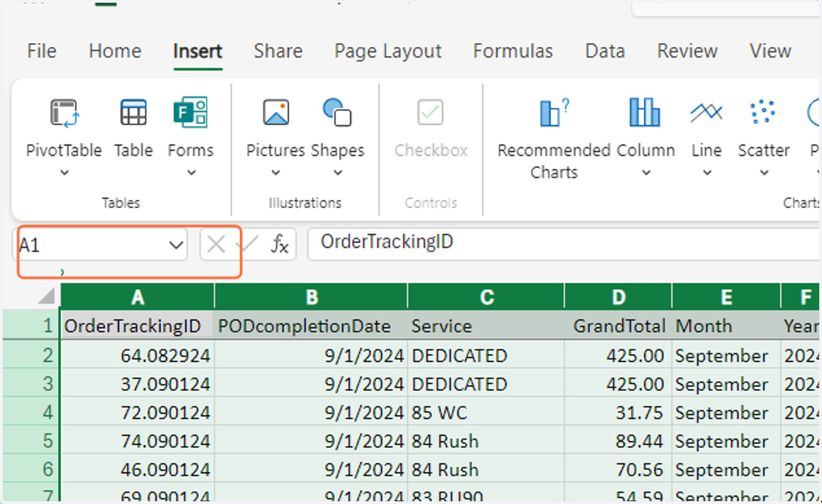Expand the Shapes dropdown arrow

coord(338,173)
